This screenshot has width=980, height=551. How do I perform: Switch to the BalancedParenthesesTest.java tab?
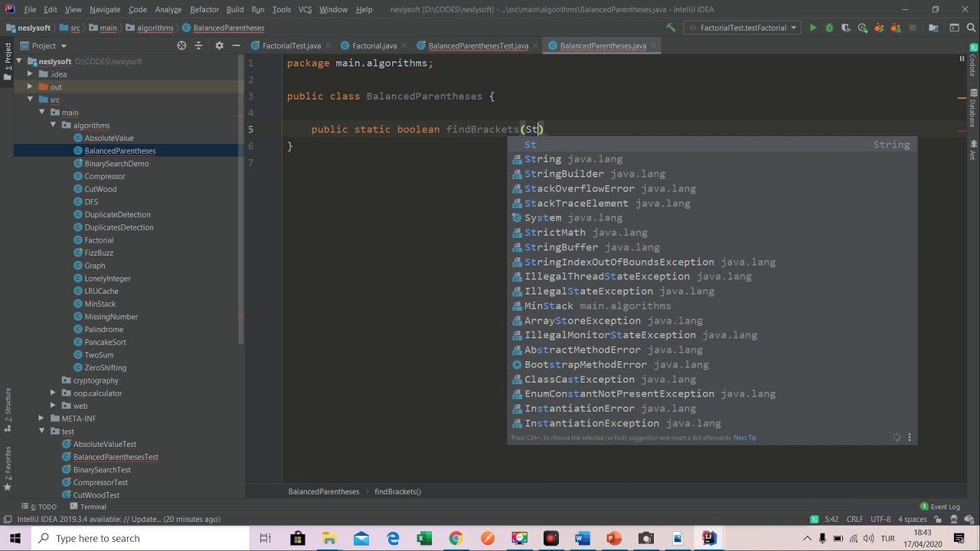(x=478, y=45)
